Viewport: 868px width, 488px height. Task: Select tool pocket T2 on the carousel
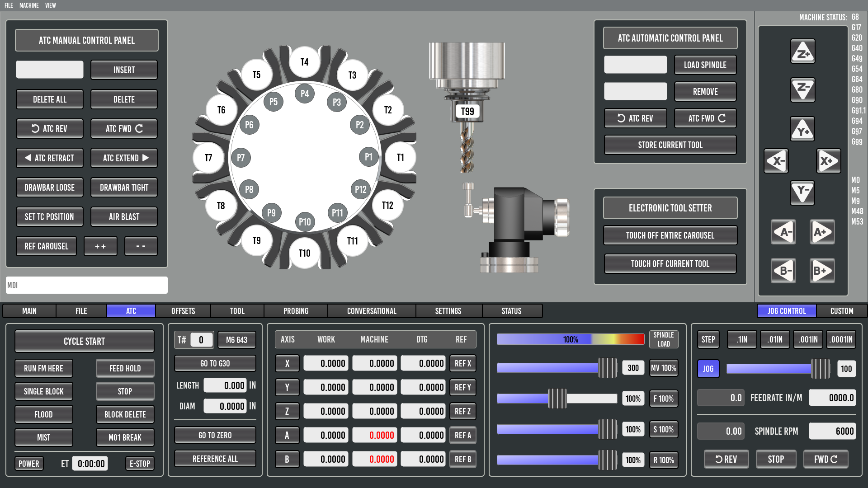(387, 110)
